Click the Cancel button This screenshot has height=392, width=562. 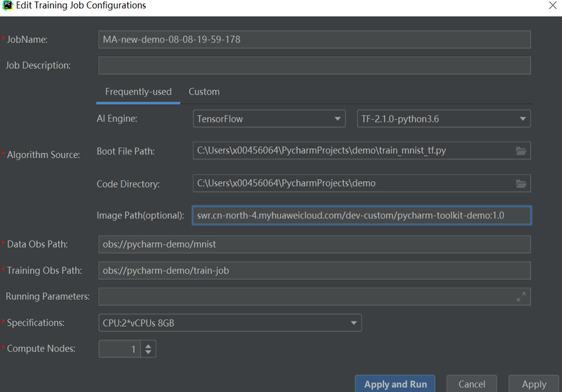pos(472,384)
